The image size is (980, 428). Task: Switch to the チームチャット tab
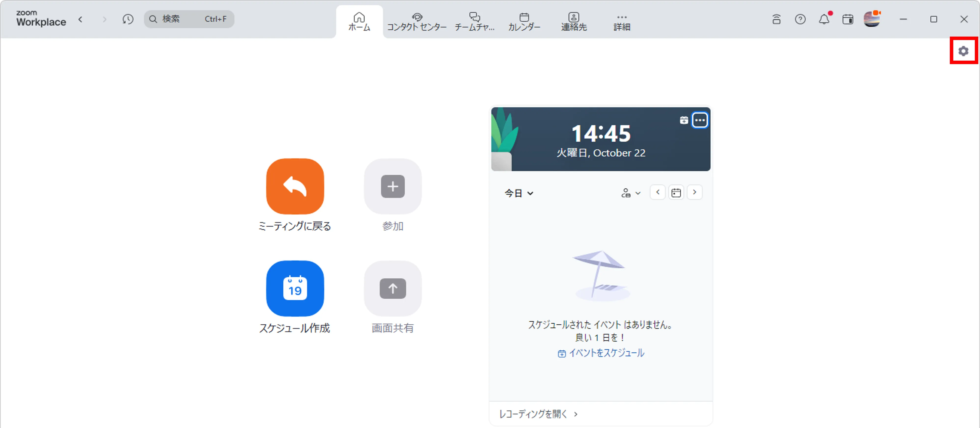[474, 21]
